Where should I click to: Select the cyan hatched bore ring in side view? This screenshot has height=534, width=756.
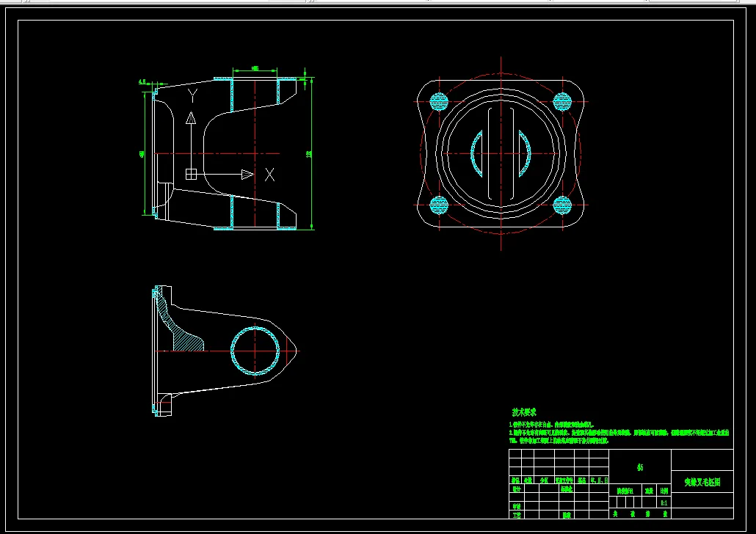(x=255, y=351)
